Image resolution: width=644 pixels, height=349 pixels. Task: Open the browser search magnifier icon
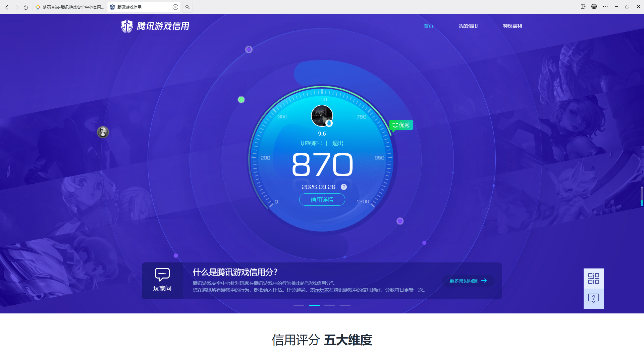point(187,7)
